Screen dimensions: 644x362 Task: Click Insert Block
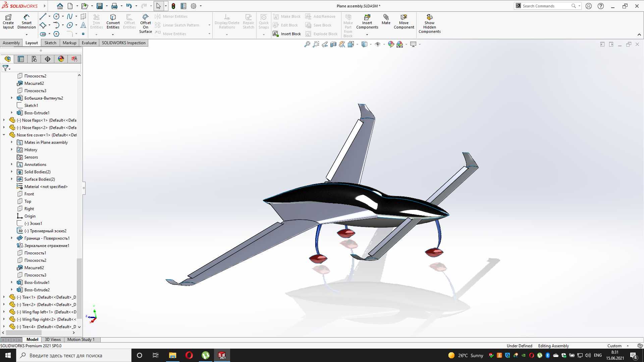click(x=287, y=34)
